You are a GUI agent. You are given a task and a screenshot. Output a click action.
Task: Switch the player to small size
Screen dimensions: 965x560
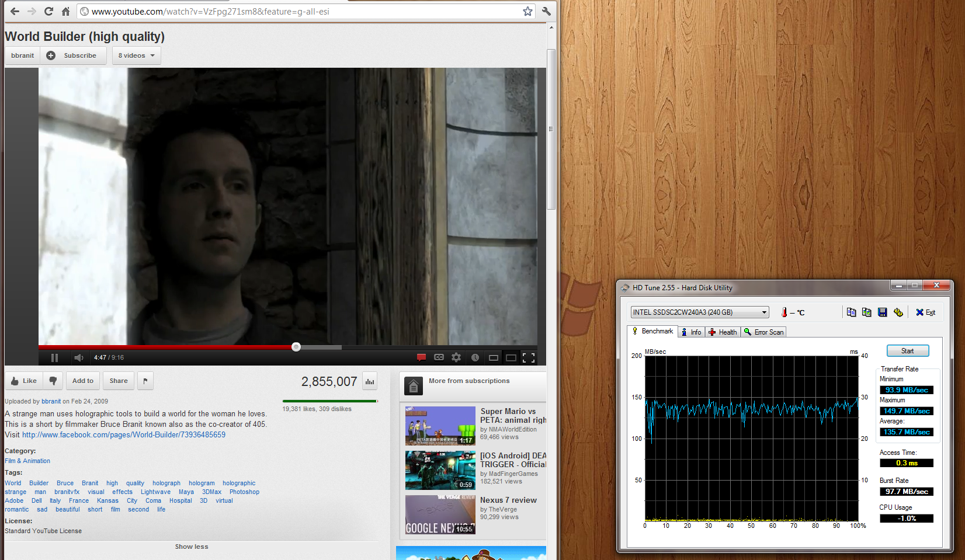(x=494, y=357)
